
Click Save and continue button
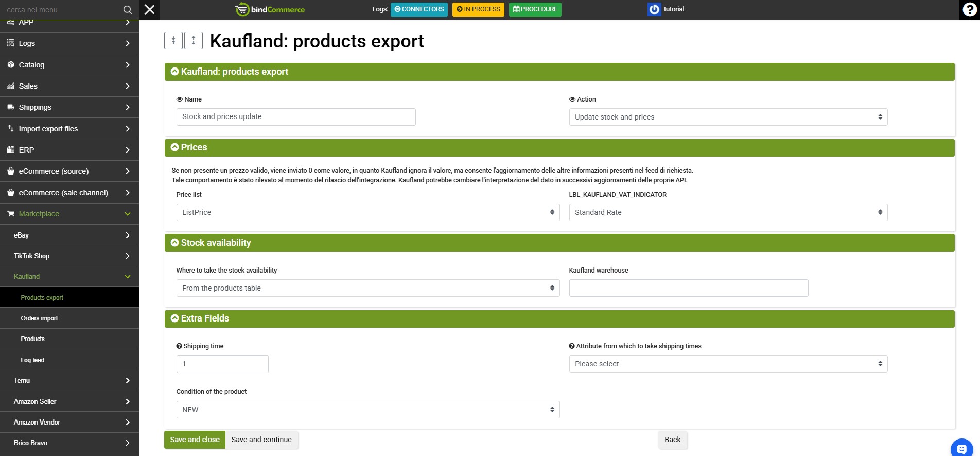261,440
